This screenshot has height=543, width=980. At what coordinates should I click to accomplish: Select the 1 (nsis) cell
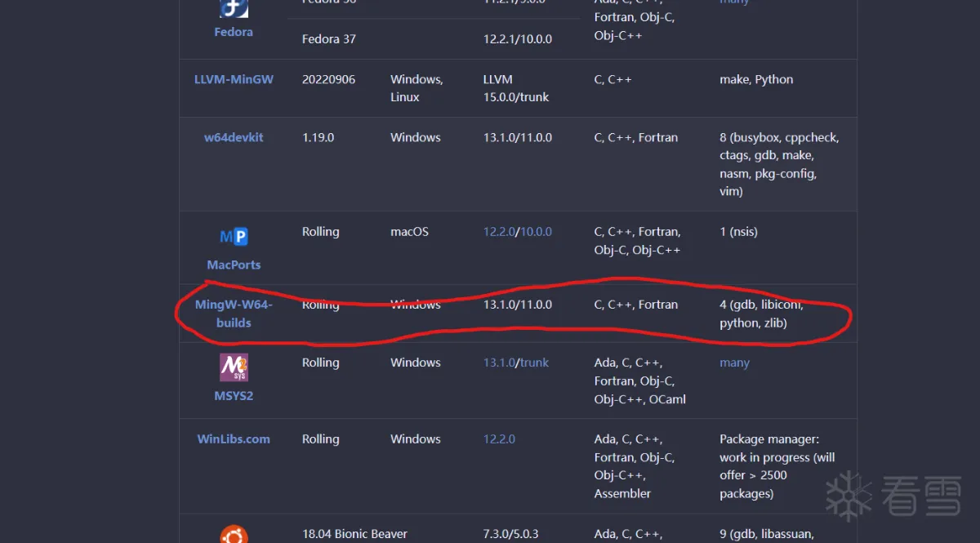pyautogui.click(x=738, y=232)
